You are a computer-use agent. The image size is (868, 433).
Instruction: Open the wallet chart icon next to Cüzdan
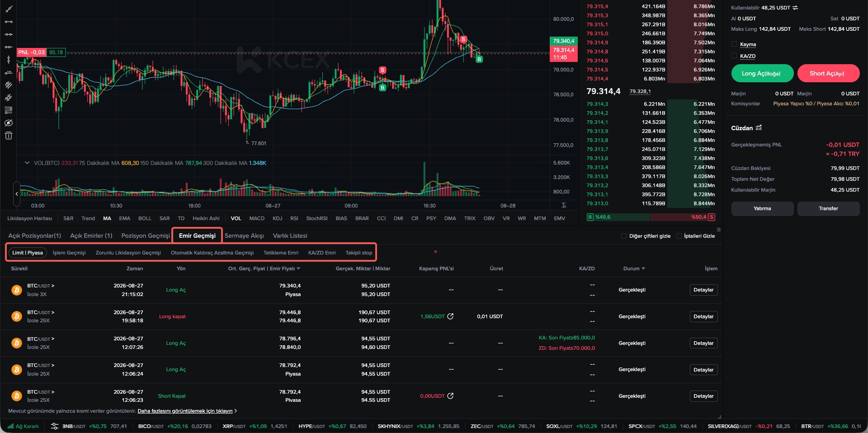(759, 128)
